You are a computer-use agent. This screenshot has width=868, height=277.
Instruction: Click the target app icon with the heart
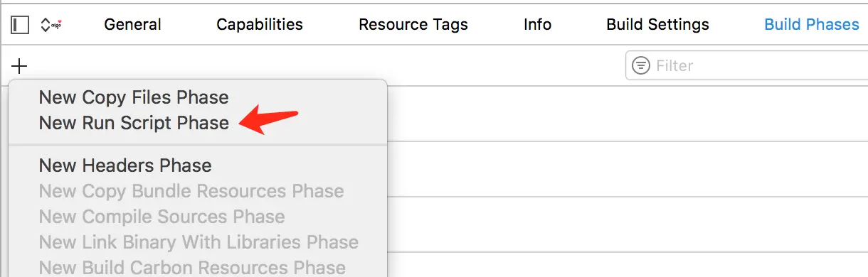(55, 25)
